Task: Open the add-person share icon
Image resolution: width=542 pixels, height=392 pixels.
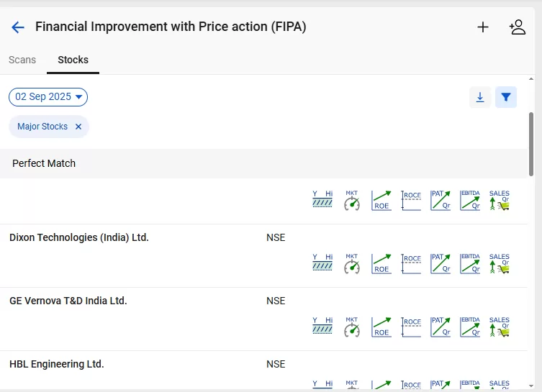Action: pyautogui.click(x=518, y=27)
